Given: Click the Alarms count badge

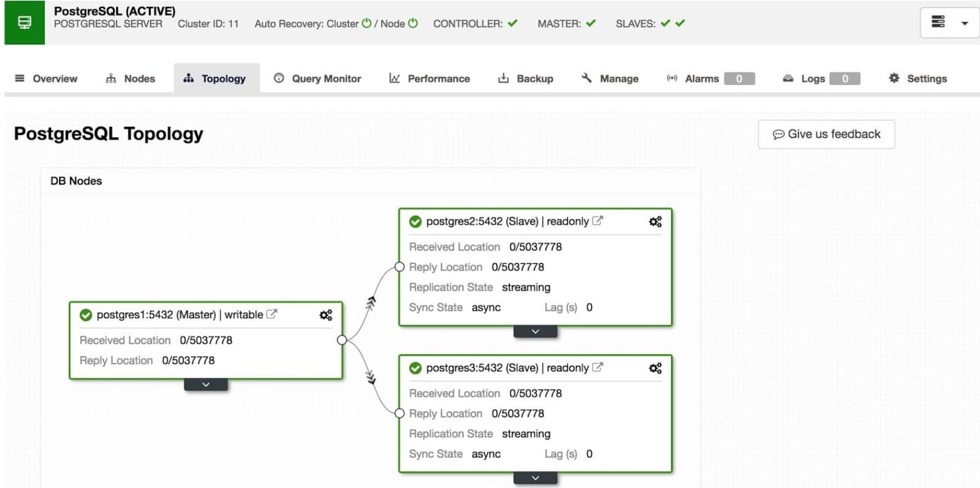Looking at the screenshot, I should (x=739, y=78).
